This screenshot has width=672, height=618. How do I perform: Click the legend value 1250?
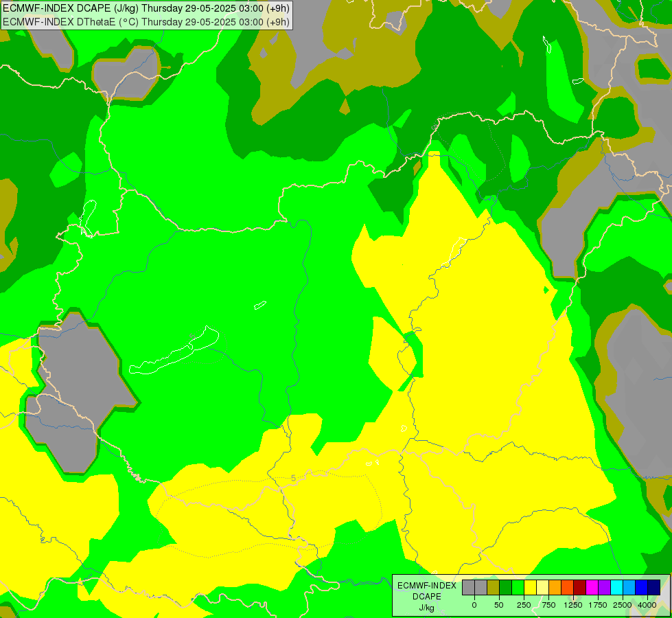[573, 605]
